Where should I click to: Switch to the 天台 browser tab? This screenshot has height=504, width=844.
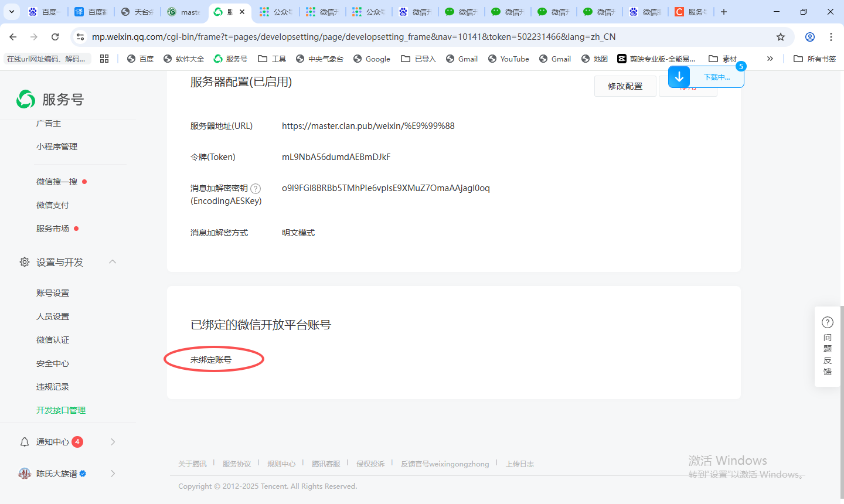point(137,12)
